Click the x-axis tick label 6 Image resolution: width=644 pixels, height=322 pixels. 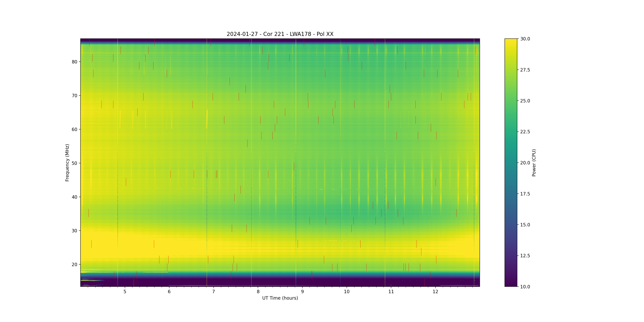pyautogui.click(x=169, y=292)
